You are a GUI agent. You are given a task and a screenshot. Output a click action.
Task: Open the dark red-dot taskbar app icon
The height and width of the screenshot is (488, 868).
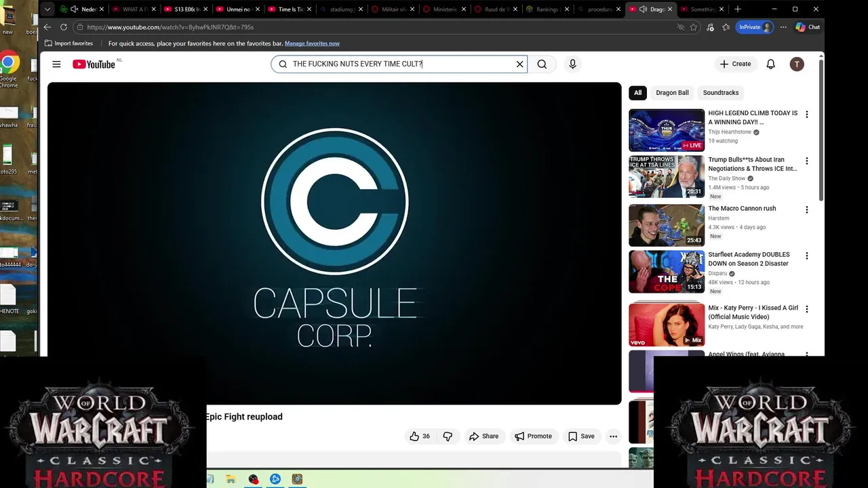coord(253,479)
